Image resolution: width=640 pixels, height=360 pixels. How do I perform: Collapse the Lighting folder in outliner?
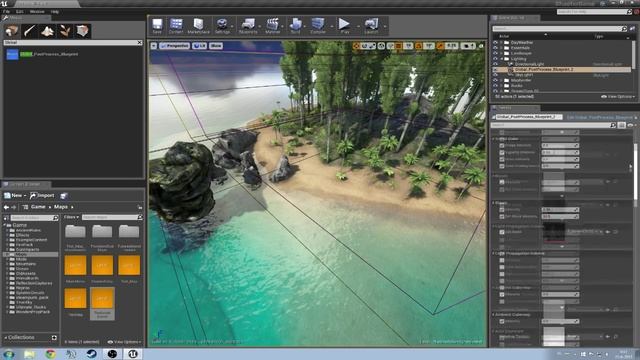coord(501,59)
